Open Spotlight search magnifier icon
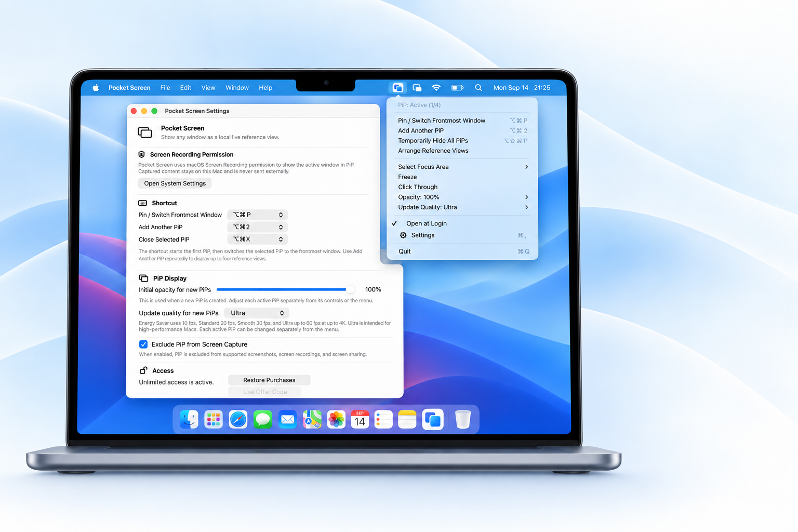The image size is (798, 532). [478, 88]
